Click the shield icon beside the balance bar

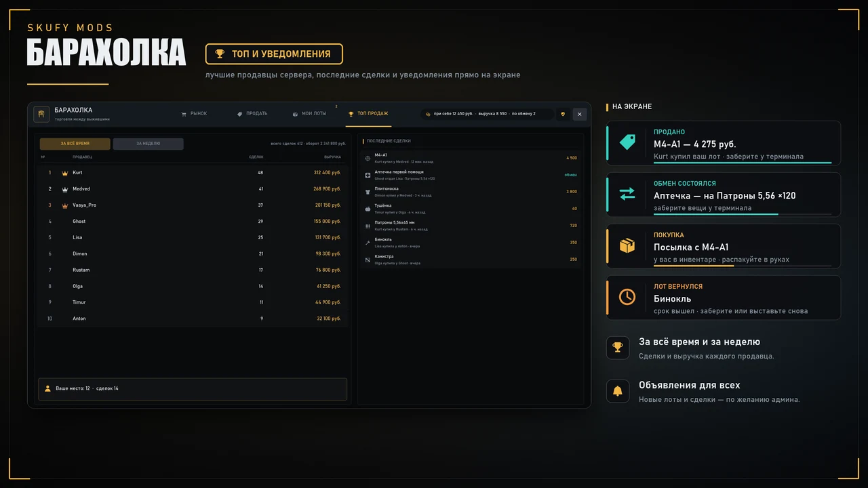563,114
